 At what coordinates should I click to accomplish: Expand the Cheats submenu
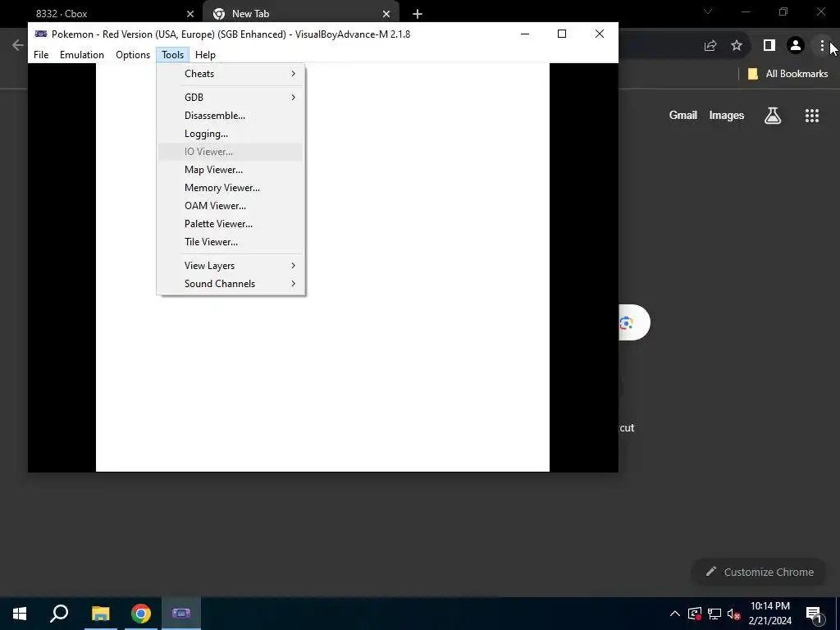point(231,73)
